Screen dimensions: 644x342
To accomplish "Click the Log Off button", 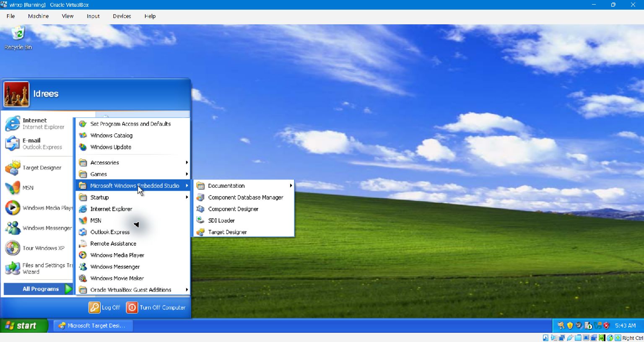I will (x=104, y=308).
